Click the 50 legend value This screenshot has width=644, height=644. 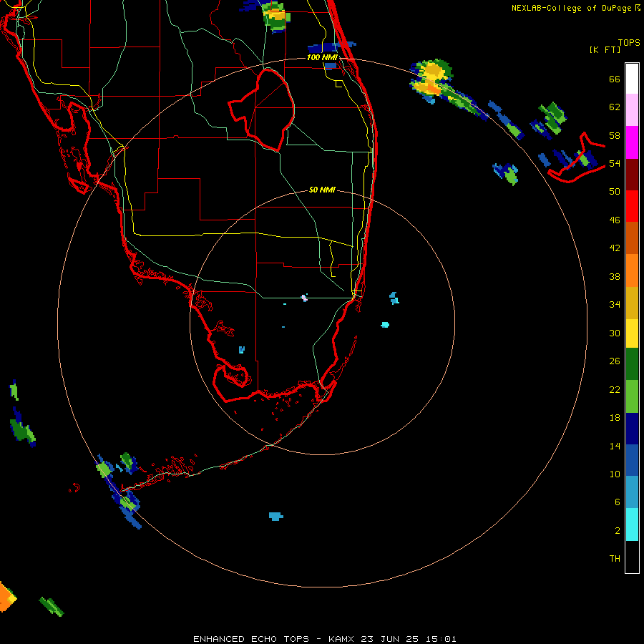[x=615, y=191]
